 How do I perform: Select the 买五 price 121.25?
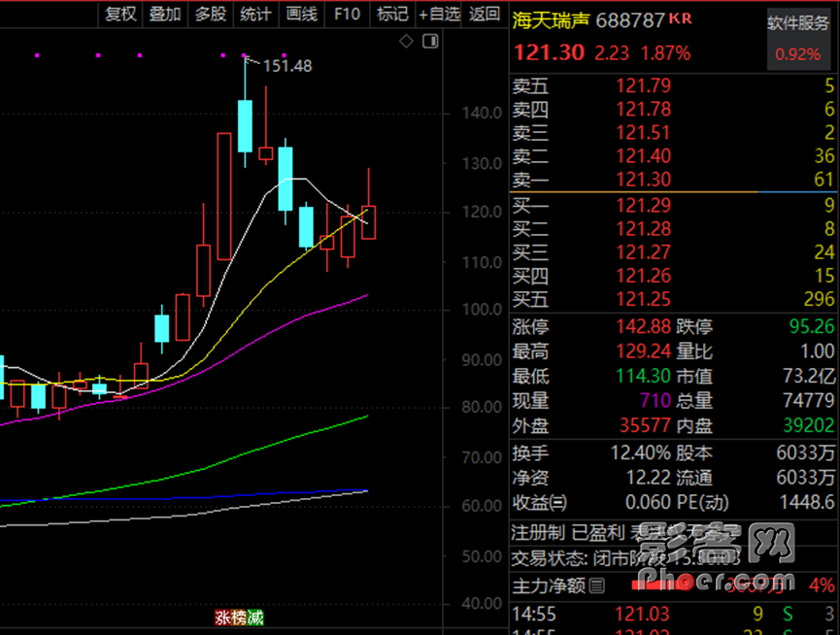(643, 299)
